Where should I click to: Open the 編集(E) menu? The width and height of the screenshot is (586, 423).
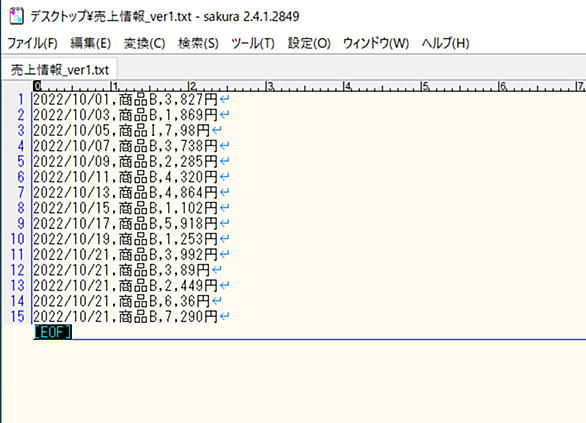click(x=90, y=43)
